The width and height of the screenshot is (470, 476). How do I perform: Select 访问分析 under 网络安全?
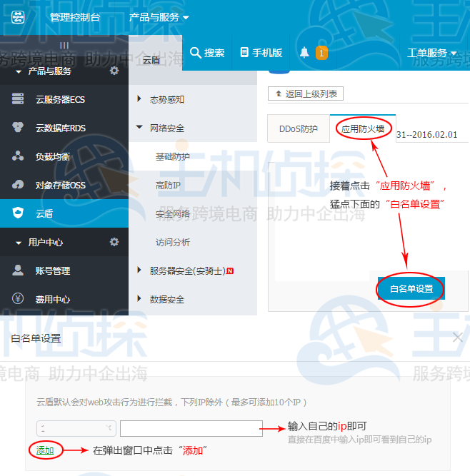click(x=173, y=242)
